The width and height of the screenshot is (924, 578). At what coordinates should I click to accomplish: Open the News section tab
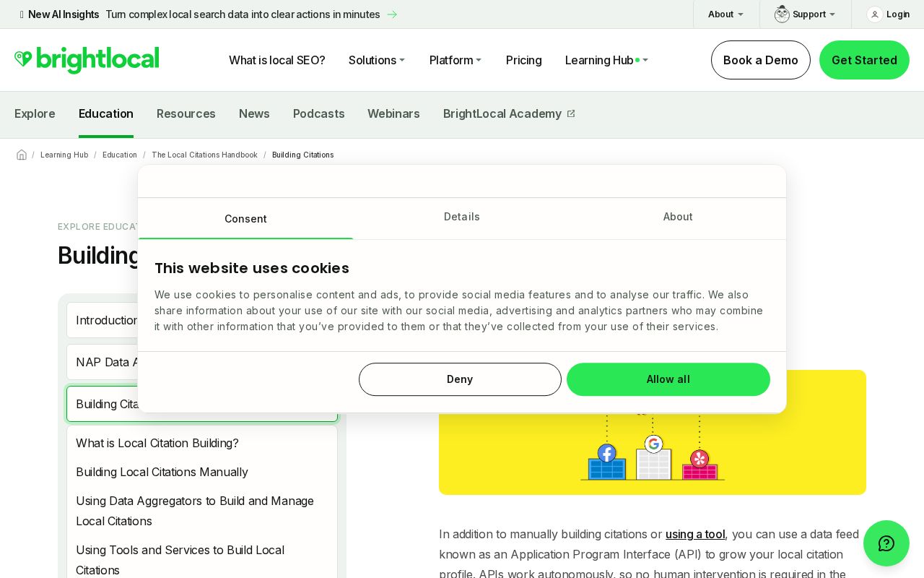(254, 113)
